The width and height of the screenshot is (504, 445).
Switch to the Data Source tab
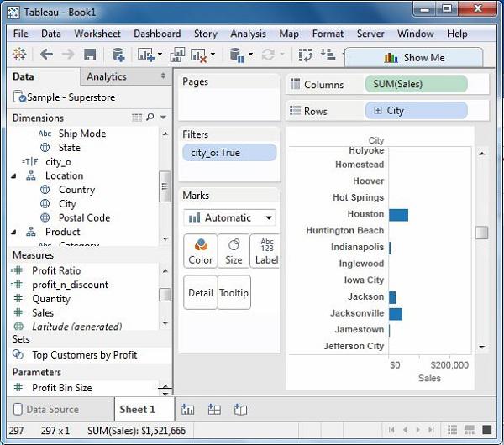click(x=60, y=410)
